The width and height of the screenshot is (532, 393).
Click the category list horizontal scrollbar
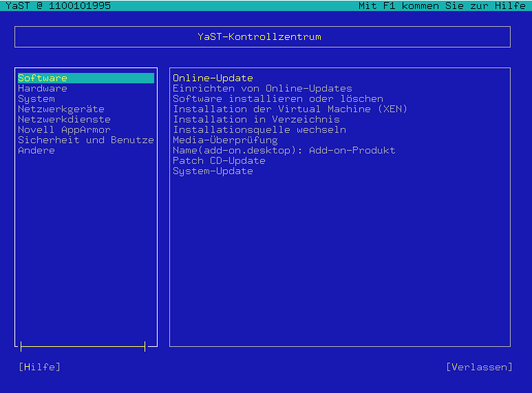pyautogui.click(x=83, y=346)
